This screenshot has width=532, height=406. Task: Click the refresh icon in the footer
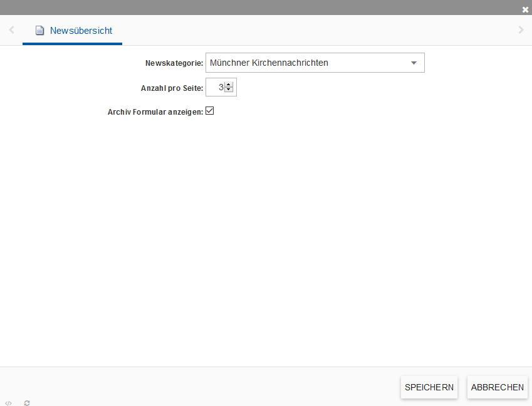click(x=27, y=403)
